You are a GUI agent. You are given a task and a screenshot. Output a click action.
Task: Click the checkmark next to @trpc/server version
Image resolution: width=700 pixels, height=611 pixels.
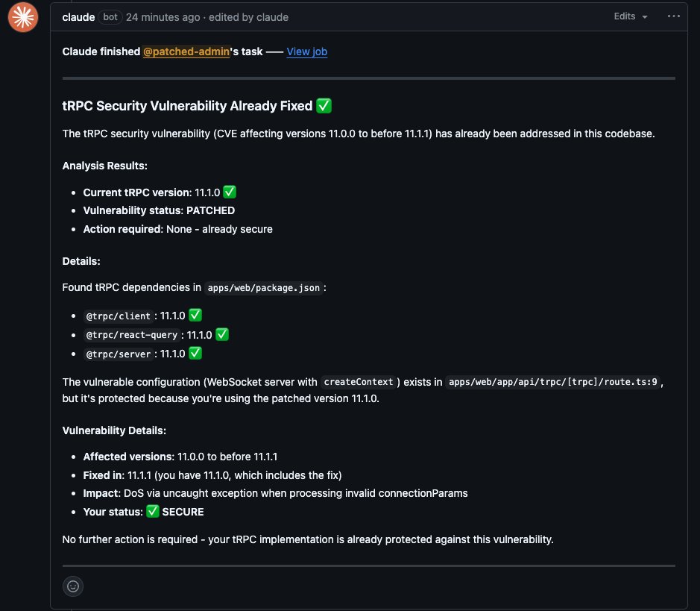[195, 354]
